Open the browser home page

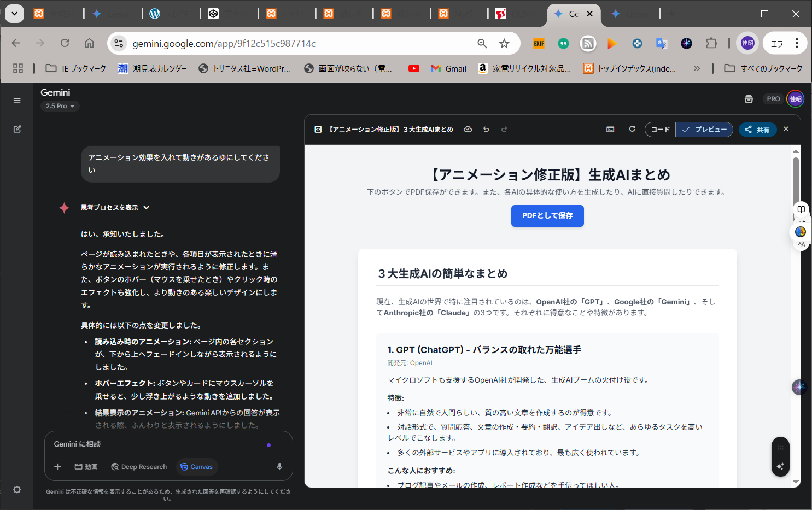click(89, 43)
